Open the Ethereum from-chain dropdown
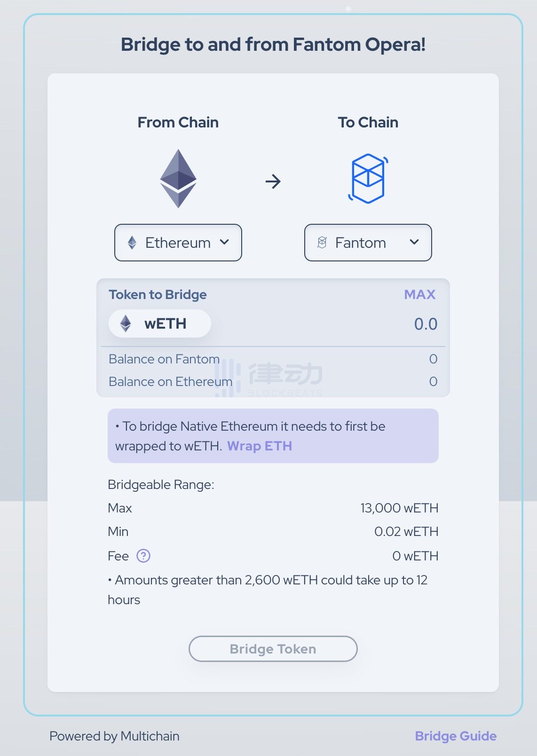Screen dimensions: 537x756 tap(178, 243)
